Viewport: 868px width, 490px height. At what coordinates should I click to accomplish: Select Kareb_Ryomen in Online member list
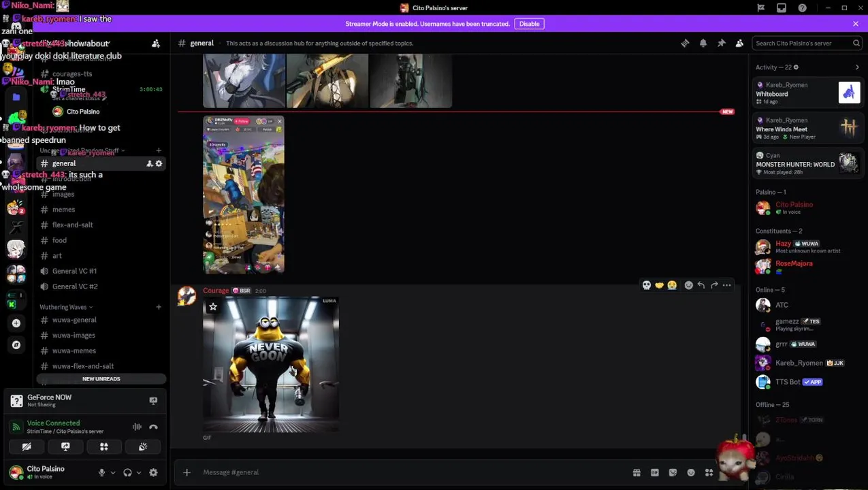pyautogui.click(x=808, y=363)
